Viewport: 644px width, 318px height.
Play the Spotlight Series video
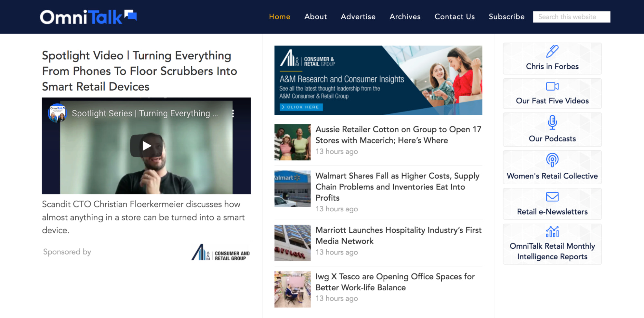(x=146, y=146)
